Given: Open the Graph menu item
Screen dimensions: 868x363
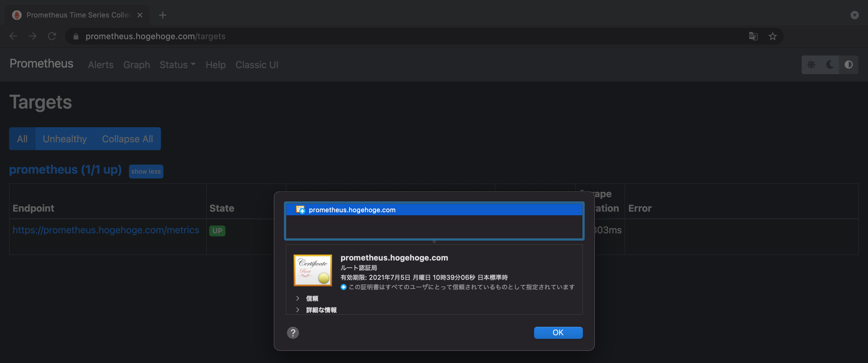Looking at the screenshot, I should [137, 65].
